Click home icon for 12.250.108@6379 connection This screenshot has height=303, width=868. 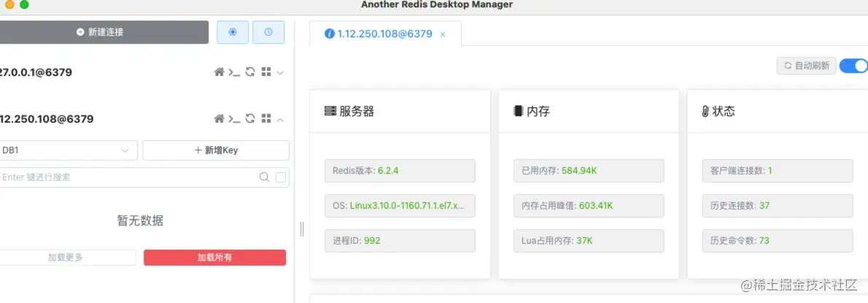coord(220,118)
